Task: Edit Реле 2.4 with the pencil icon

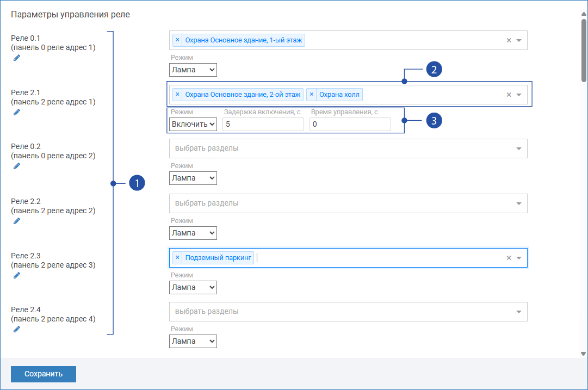Action: coord(17,329)
